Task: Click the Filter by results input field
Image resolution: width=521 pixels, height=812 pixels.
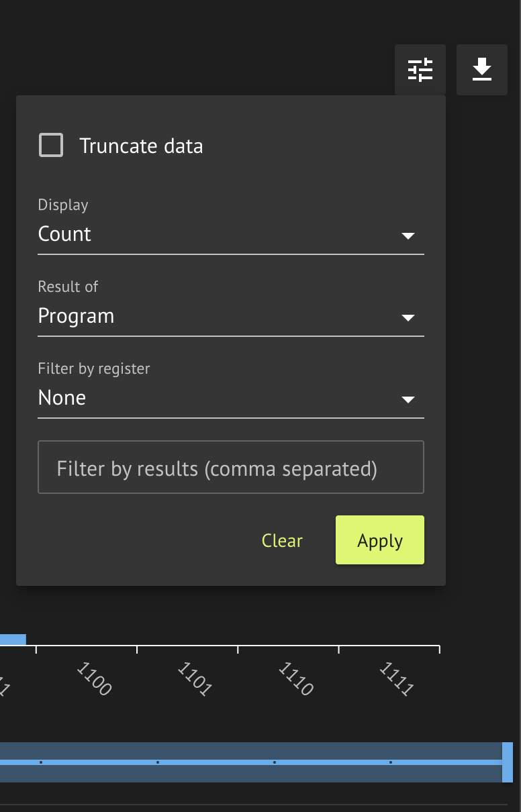Action: pos(231,468)
